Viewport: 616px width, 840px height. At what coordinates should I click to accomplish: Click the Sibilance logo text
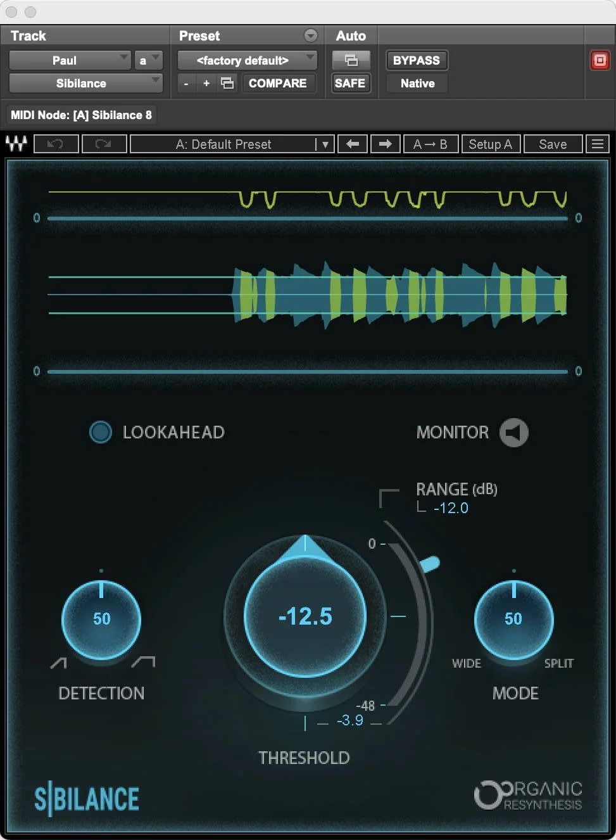coord(87,799)
